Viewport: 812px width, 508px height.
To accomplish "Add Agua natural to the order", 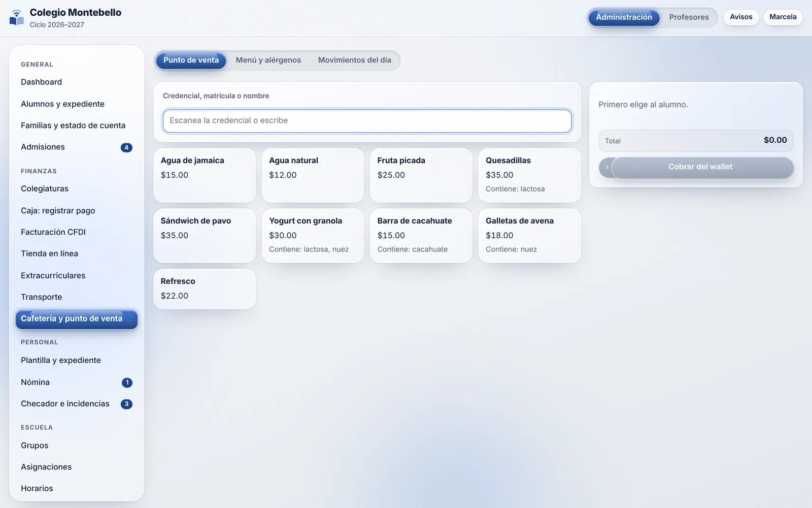I will click(313, 175).
